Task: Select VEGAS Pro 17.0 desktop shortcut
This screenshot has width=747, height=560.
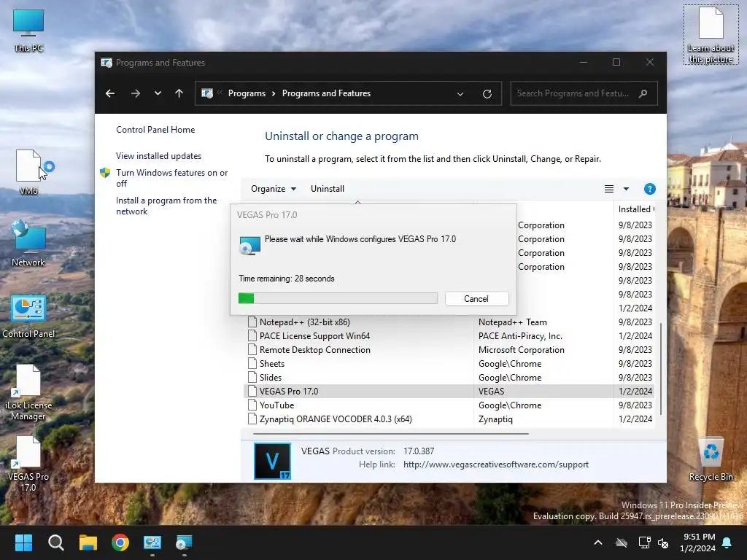Action: tap(28, 464)
